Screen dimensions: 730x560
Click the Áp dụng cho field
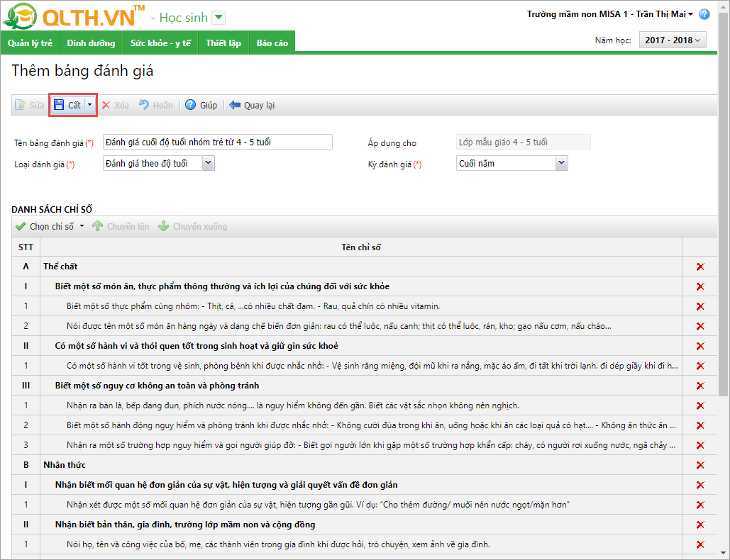click(x=524, y=142)
